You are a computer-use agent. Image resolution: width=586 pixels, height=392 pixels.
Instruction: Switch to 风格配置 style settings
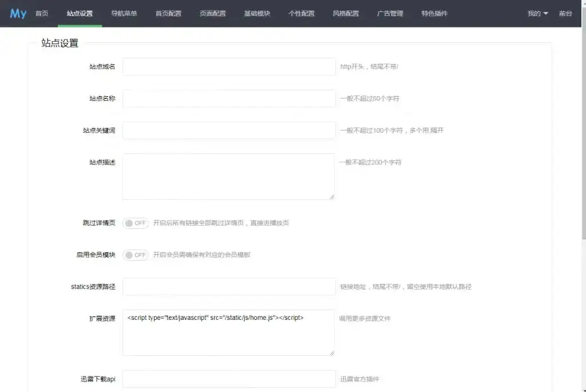(x=346, y=13)
